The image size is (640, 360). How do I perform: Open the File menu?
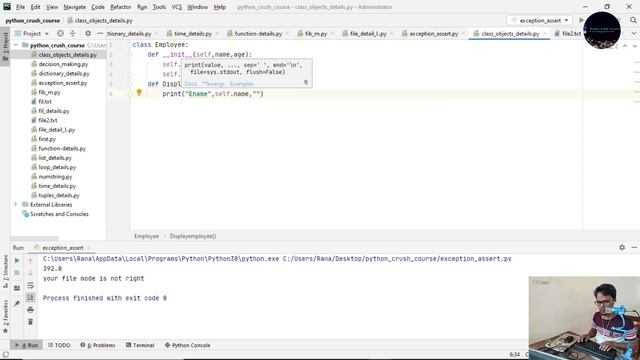tap(20, 7)
